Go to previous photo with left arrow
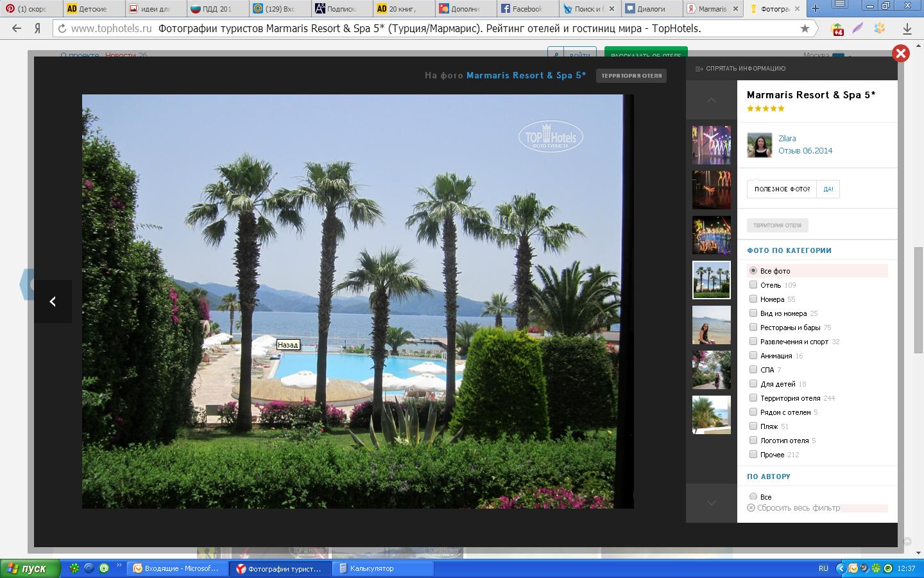This screenshot has width=924, height=578. point(53,301)
